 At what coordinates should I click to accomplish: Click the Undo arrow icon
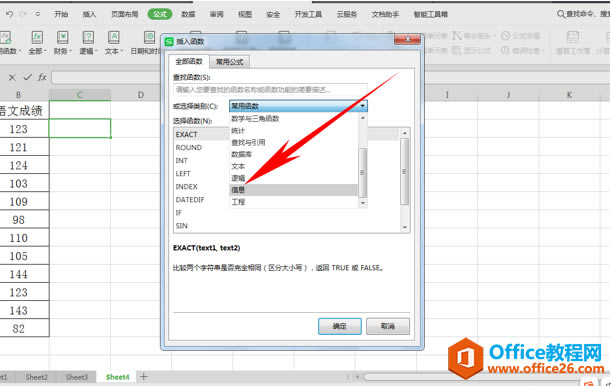pyautogui.click(x=9, y=14)
